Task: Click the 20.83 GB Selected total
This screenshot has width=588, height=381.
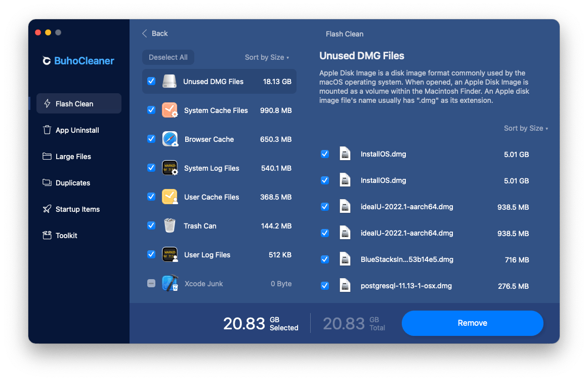Action: [x=261, y=323]
